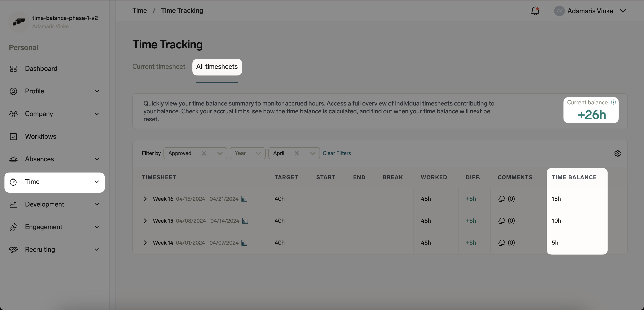Screen dimensions: 644x310
Task: Click the Workflows checkbox icon in sidebar
Action: pyautogui.click(x=14, y=136)
